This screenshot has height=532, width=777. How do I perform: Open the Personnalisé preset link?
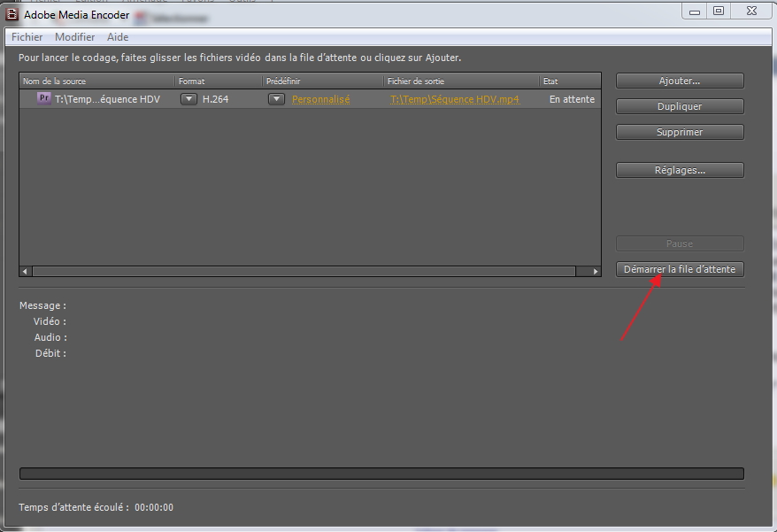point(320,99)
